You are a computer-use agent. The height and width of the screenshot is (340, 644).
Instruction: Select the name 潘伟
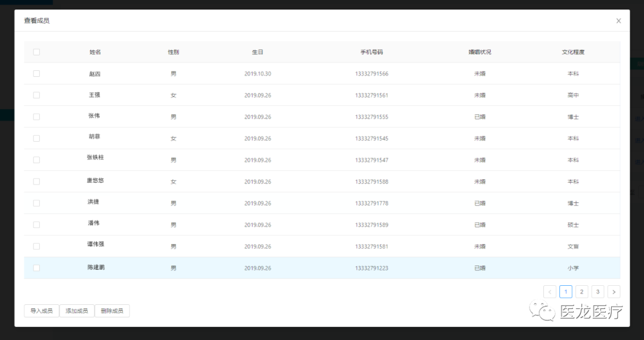94,223
